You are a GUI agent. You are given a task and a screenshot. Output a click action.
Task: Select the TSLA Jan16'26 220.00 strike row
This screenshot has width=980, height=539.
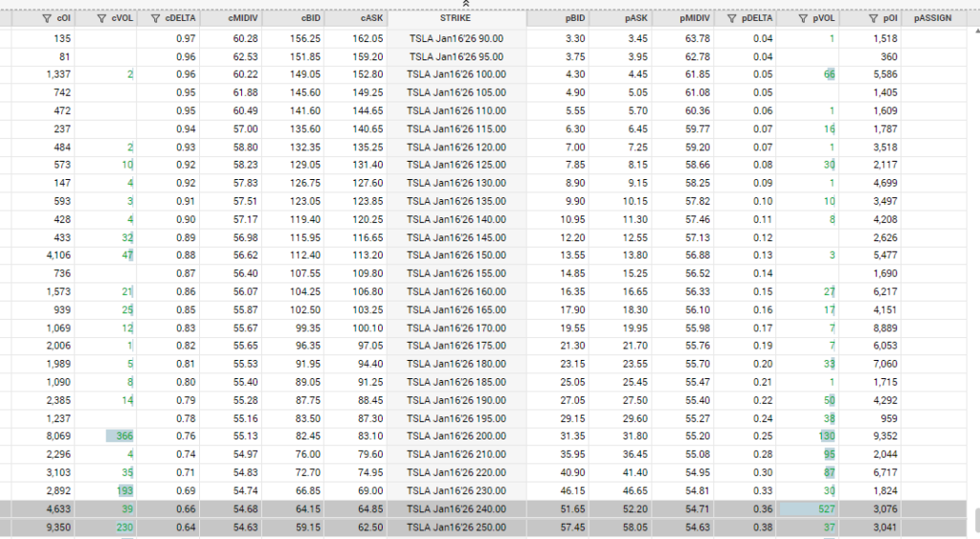click(x=457, y=472)
